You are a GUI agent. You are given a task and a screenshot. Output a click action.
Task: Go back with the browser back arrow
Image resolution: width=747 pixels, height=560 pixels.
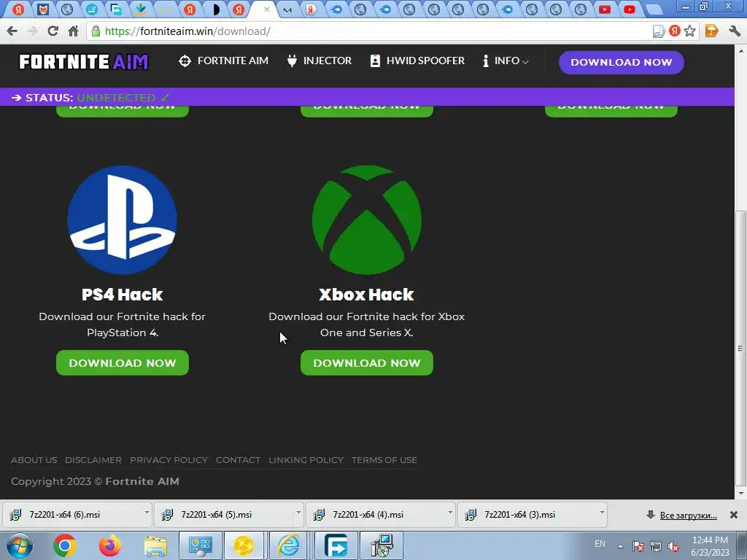click(x=12, y=31)
